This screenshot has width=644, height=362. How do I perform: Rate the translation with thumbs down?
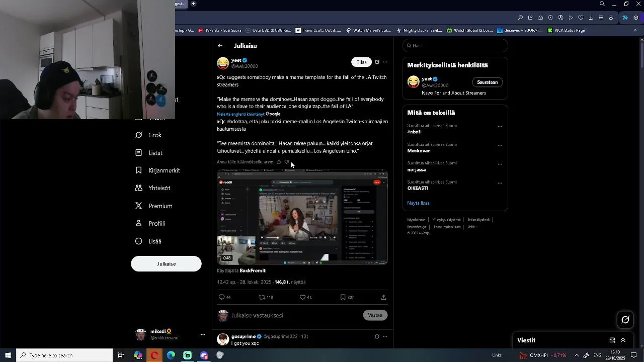click(x=287, y=162)
